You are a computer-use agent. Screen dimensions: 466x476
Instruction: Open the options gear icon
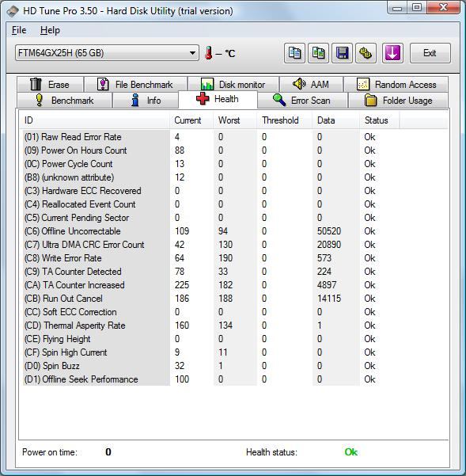coord(366,53)
